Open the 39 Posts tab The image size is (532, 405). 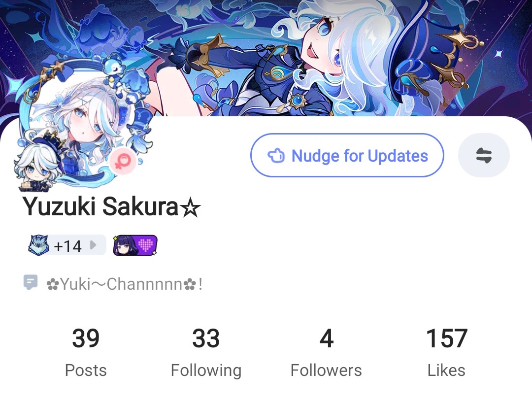pyautogui.click(x=86, y=352)
